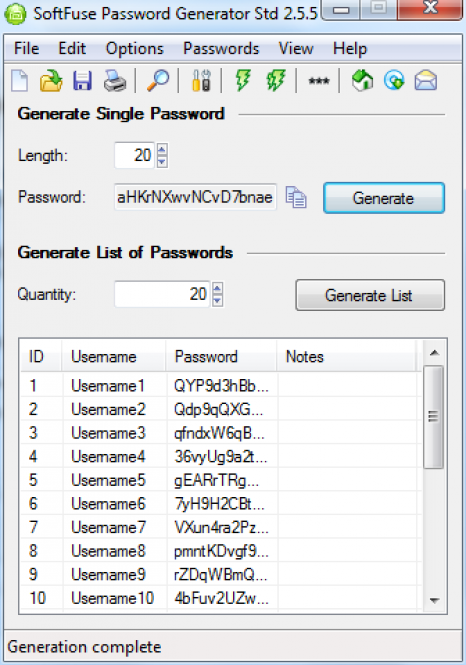Click the green home page icon
466x665 pixels.
(x=363, y=81)
